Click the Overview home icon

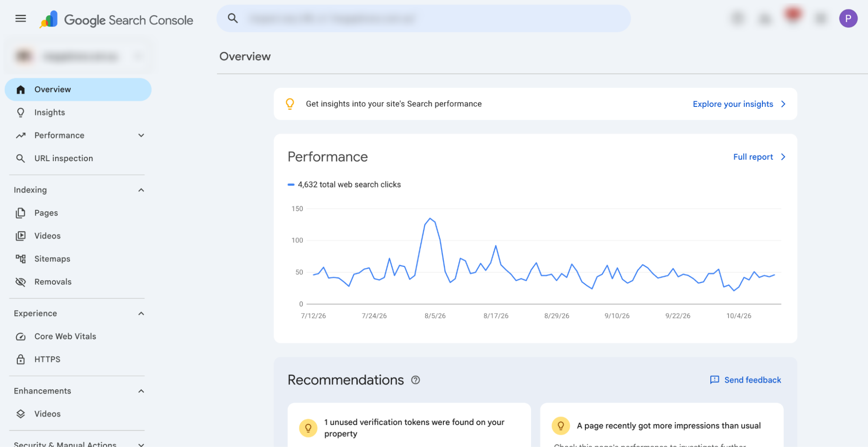[x=20, y=89]
